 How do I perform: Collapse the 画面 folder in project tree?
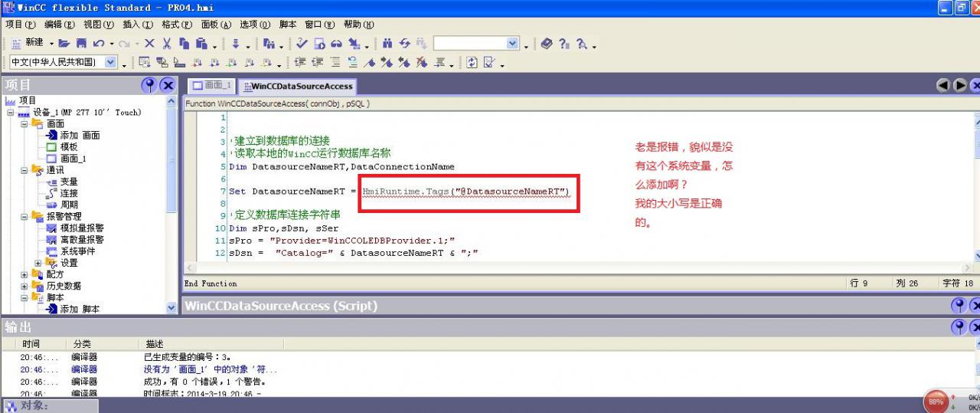tap(24, 124)
